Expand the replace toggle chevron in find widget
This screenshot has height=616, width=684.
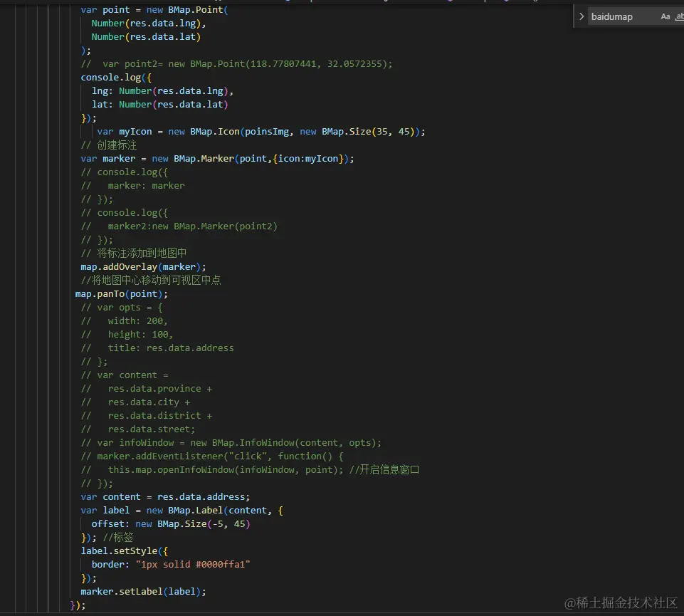coord(581,16)
